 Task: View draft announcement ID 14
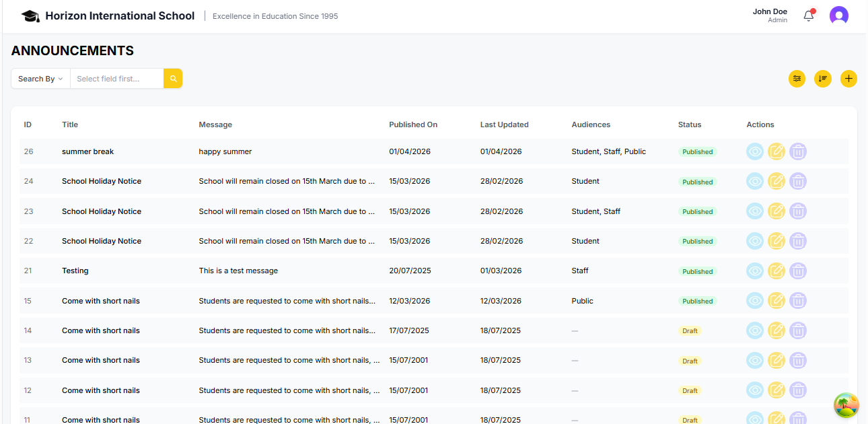[x=755, y=330]
